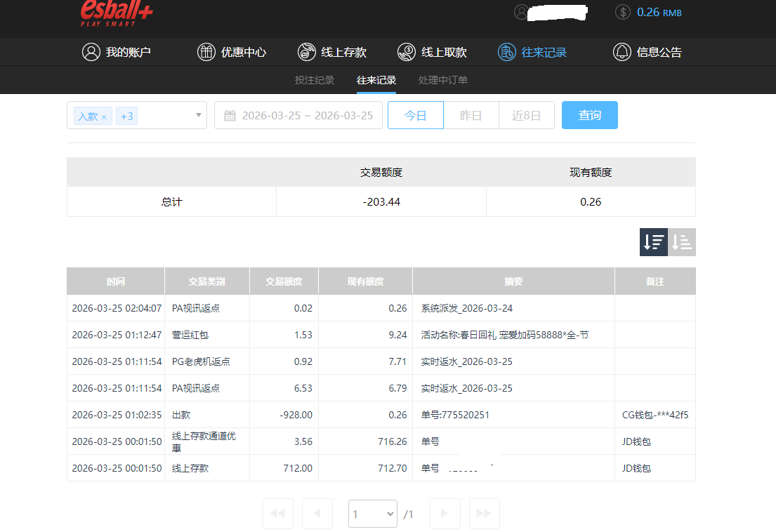This screenshot has width=776, height=532.
Task: Switch to 处理中订单 tab
Action: [x=443, y=80]
